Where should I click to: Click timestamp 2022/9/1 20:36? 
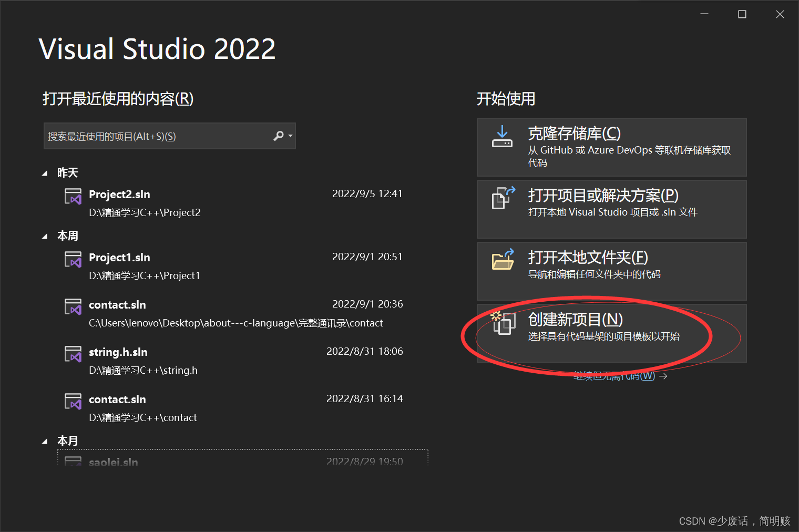point(367,304)
